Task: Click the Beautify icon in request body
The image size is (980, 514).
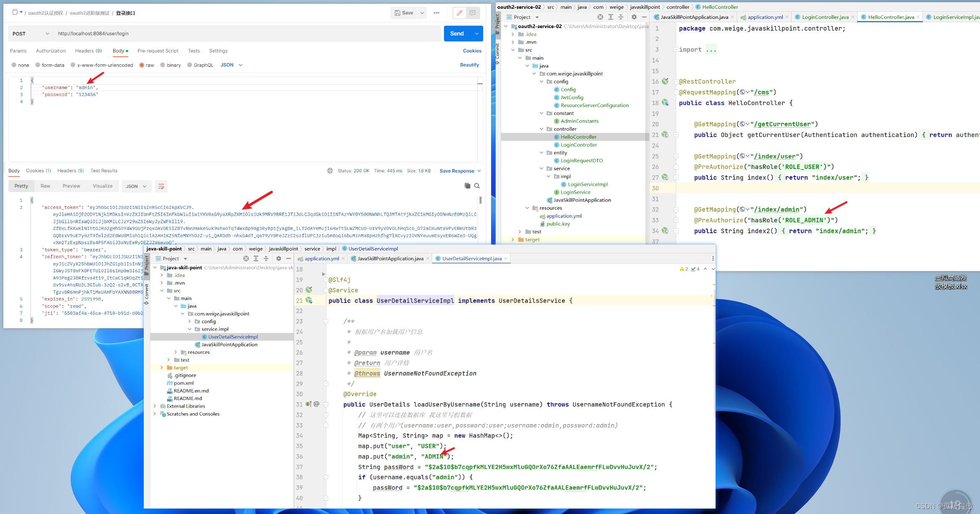Action: click(x=469, y=65)
